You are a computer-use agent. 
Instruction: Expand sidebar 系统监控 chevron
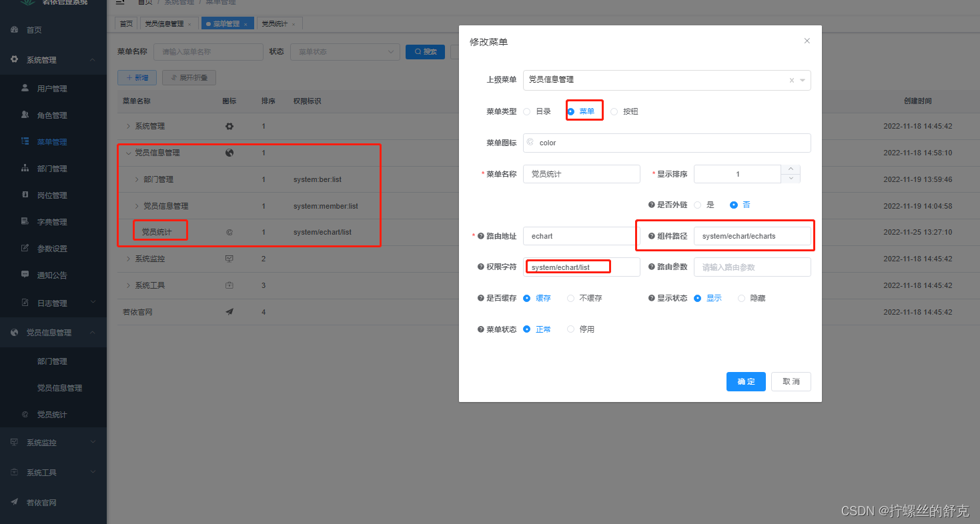[x=93, y=442]
